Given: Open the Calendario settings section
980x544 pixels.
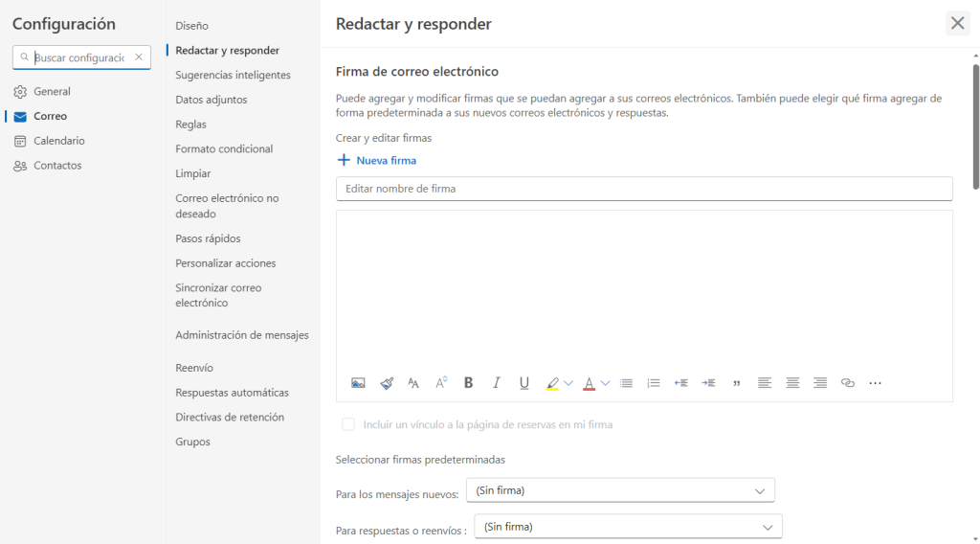Looking at the screenshot, I should tap(58, 141).
